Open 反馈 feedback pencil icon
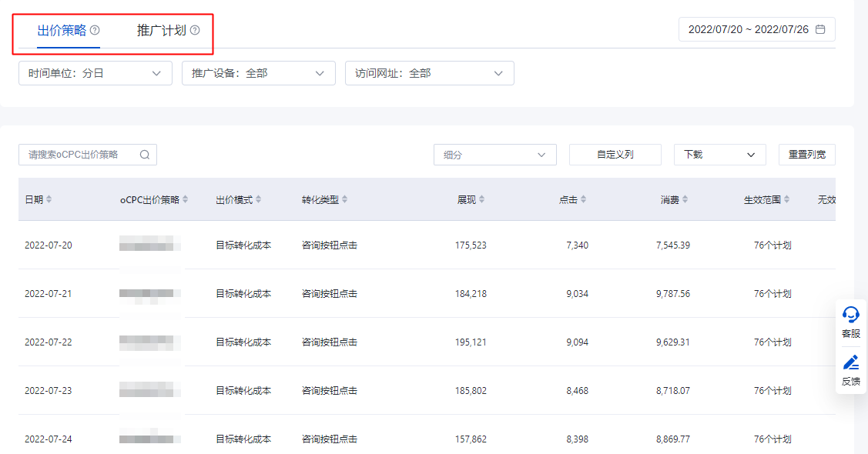 [x=851, y=362]
